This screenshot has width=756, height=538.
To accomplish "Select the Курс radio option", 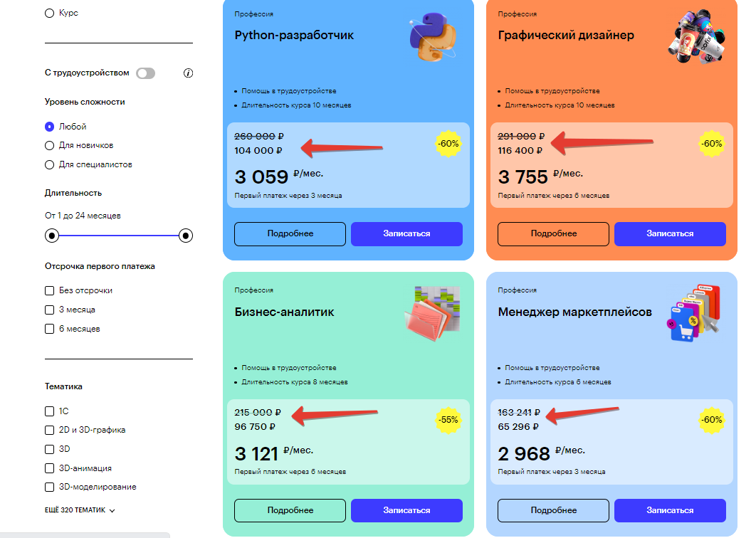I will pos(49,12).
